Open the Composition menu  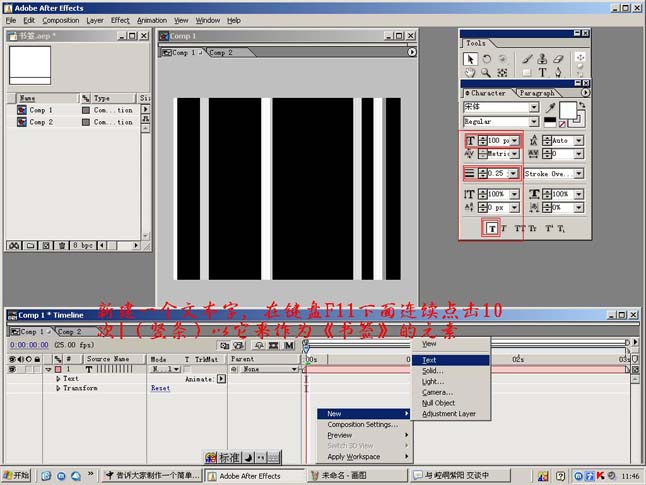pyautogui.click(x=61, y=20)
